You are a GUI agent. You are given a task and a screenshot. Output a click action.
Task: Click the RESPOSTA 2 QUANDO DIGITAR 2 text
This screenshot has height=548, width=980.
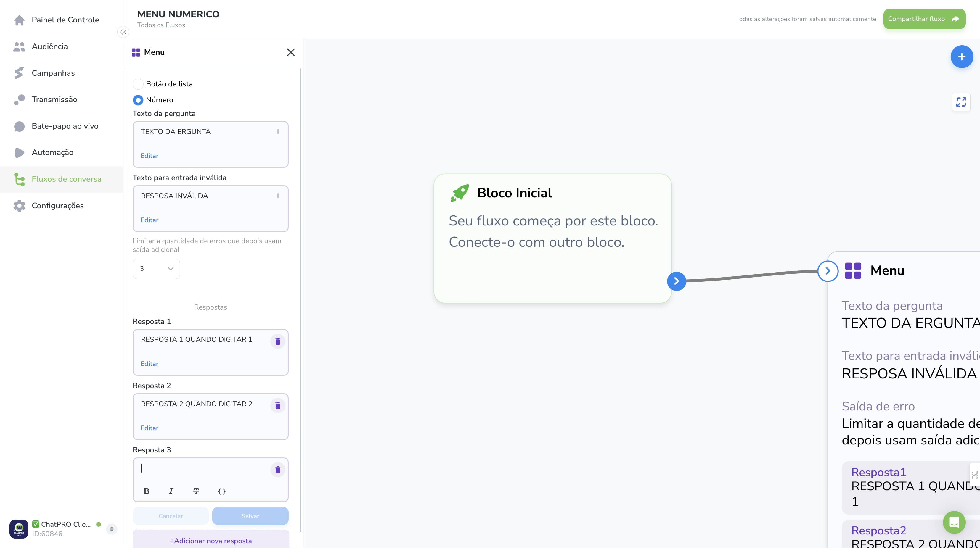[x=197, y=404]
